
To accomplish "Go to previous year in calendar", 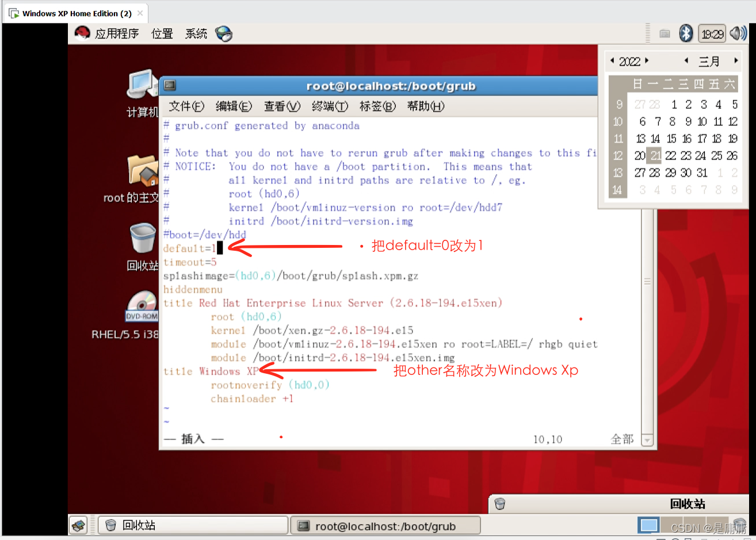I will (612, 60).
